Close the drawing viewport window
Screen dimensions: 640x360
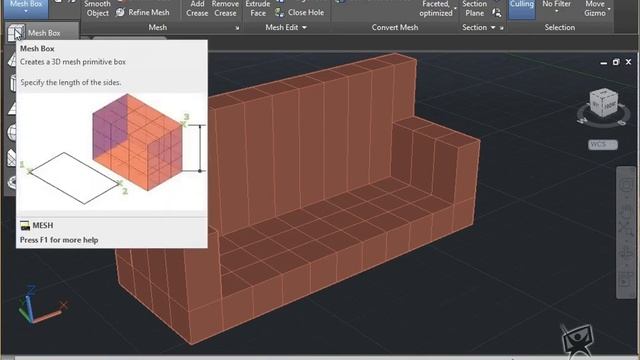[x=628, y=62]
